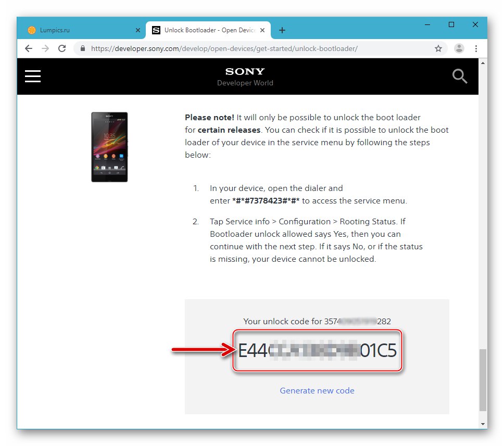Reload the page with the refresh icon
This screenshot has height=446, width=504.
pyautogui.click(x=62, y=48)
